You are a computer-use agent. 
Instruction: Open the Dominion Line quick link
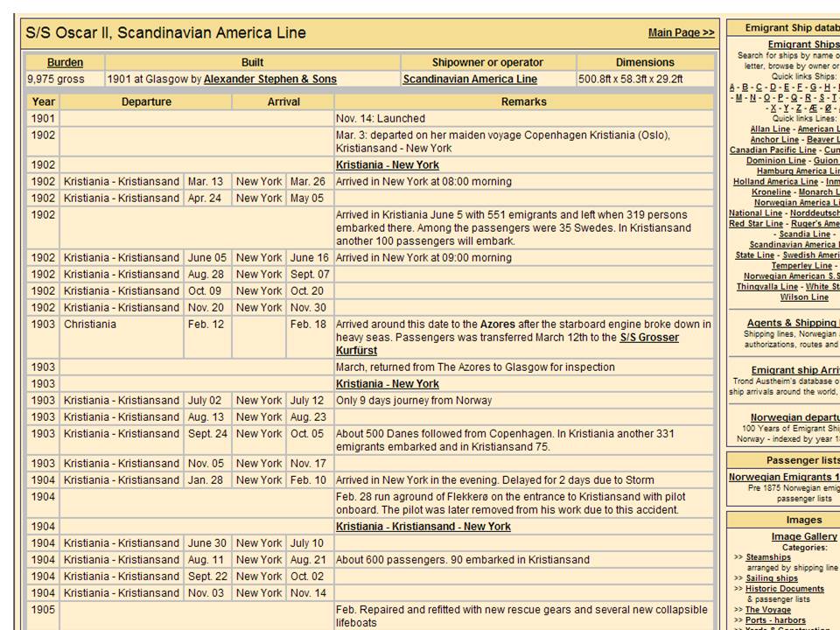point(776,161)
